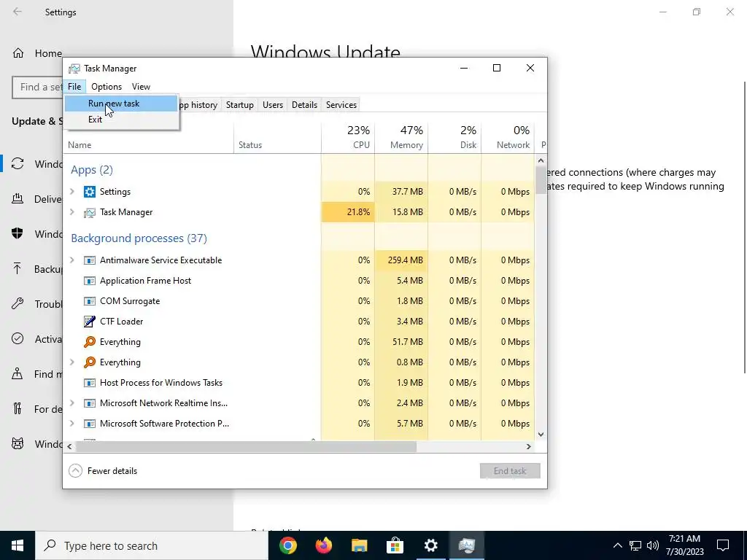Image resolution: width=747 pixels, height=560 pixels.
Task: Click the vertical scrollbar down arrow
Action: coord(541,435)
